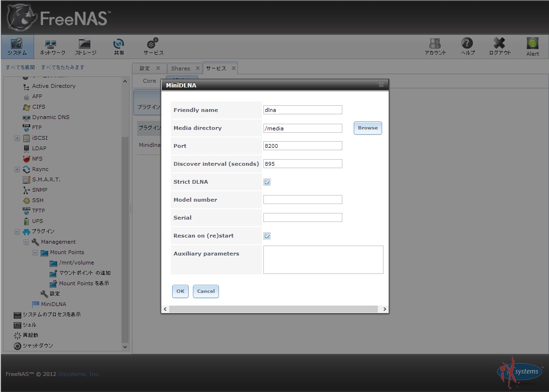Click すべてをたたみます collapse all link
Viewport: 549px width, 392px height.
tap(63, 67)
